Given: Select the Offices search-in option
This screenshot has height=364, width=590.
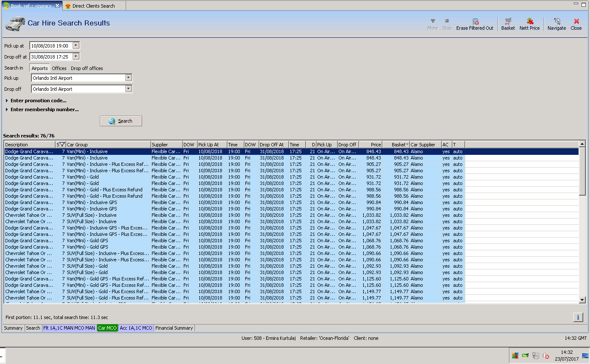Looking at the screenshot, I should click(59, 68).
